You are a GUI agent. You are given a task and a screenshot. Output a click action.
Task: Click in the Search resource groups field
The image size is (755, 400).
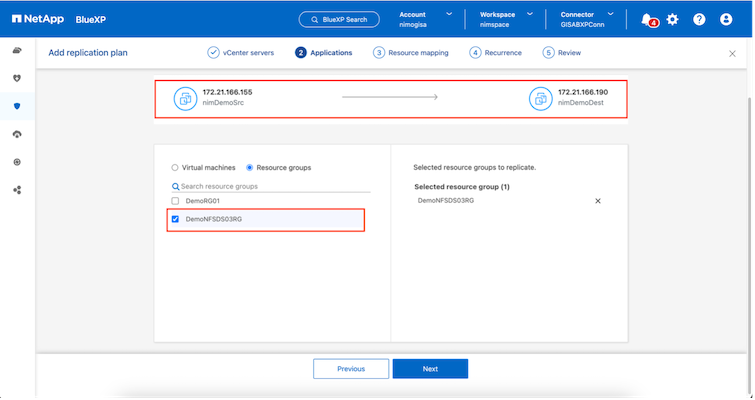point(270,186)
